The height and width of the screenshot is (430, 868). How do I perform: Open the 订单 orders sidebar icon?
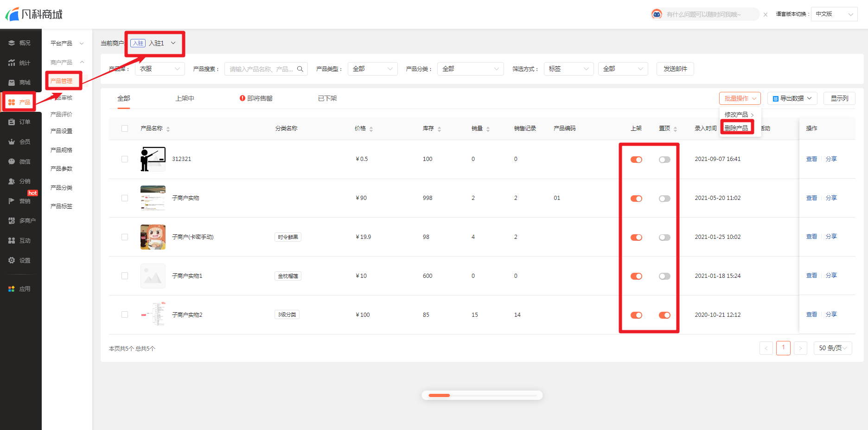click(12, 122)
